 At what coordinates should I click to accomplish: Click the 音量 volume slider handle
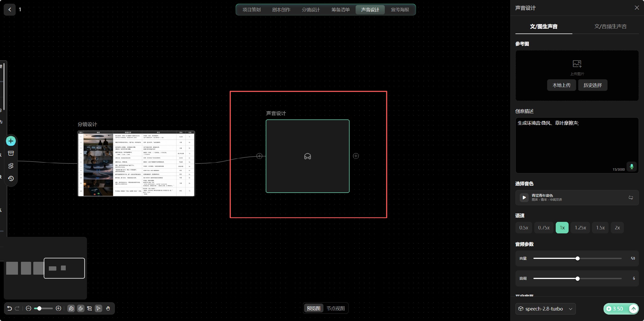(x=577, y=258)
